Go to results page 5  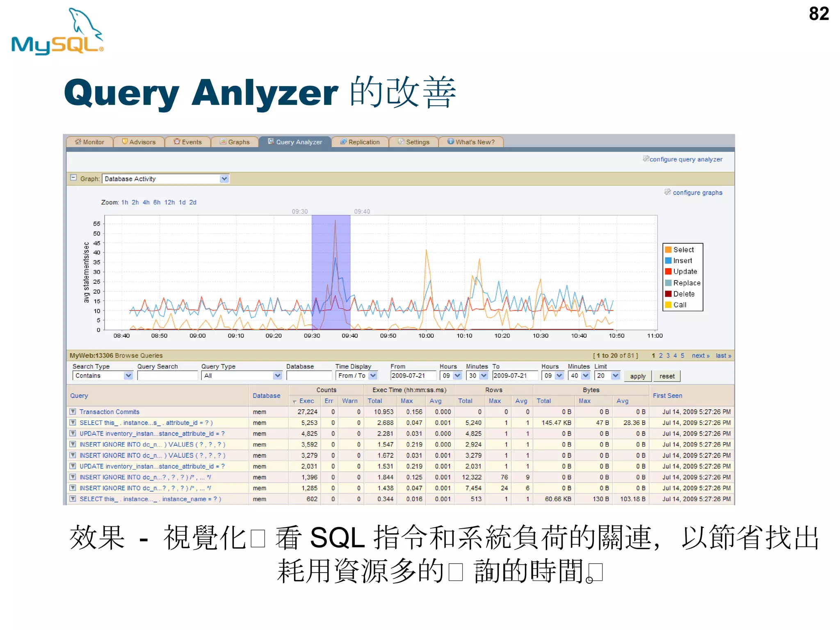click(682, 356)
